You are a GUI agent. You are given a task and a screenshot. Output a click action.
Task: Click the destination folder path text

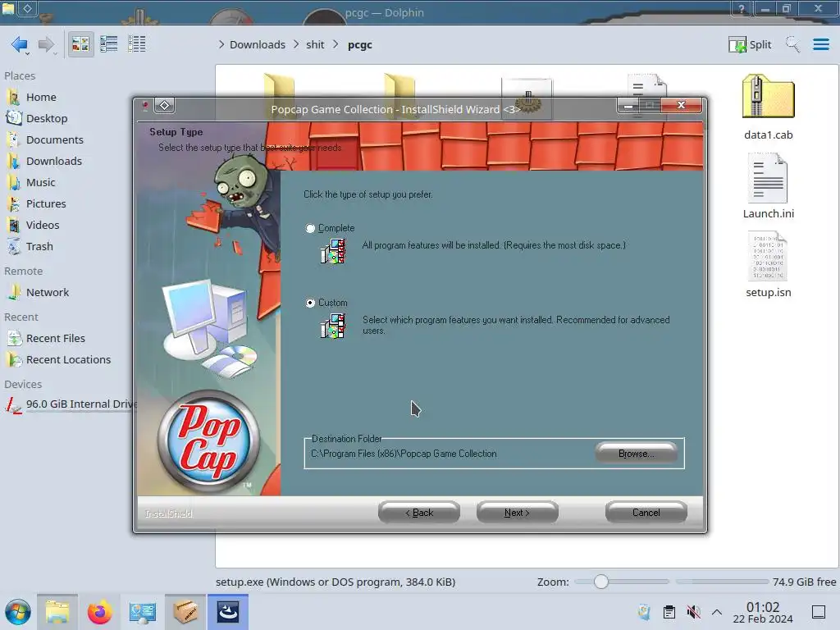pyautogui.click(x=404, y=454)
